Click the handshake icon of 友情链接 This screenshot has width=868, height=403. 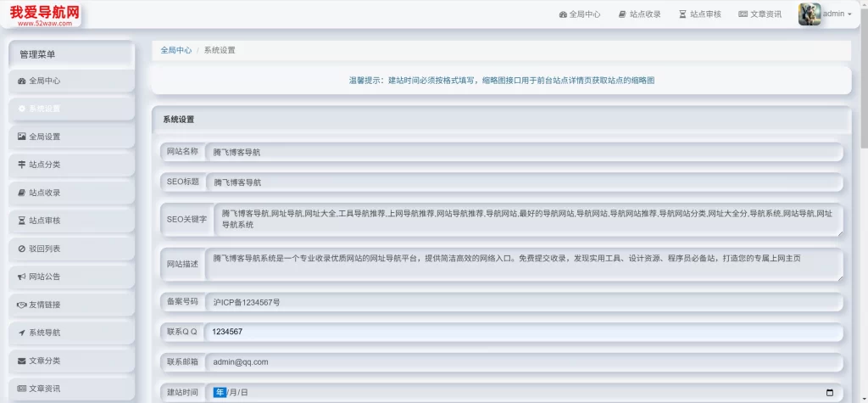[x=21, y=305]
